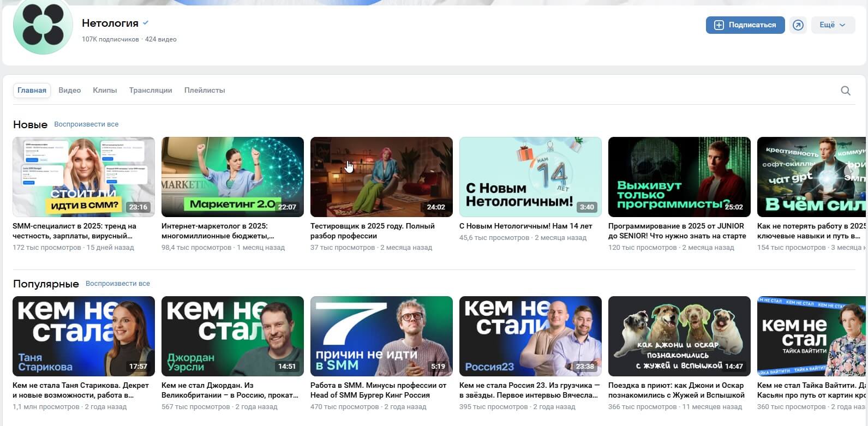Open title 'Кем не стал Джордан'
This screenshot has width=868, height=426.
point(230,391)
